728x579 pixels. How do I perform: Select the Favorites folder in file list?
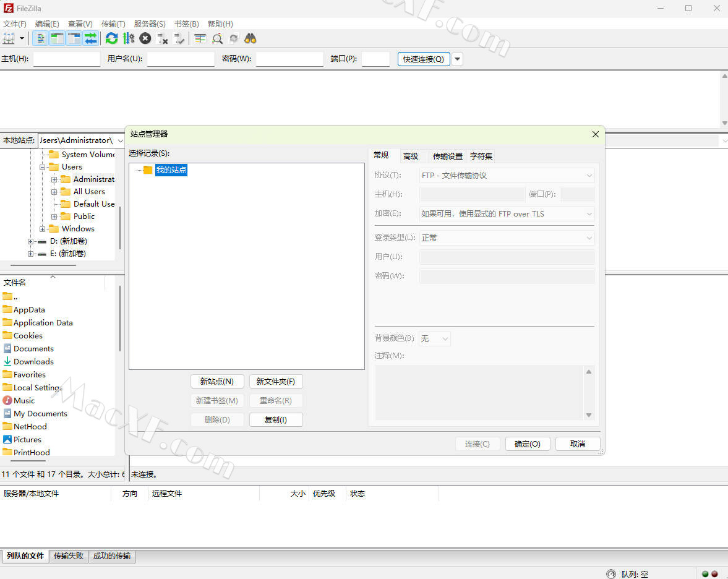24,374
